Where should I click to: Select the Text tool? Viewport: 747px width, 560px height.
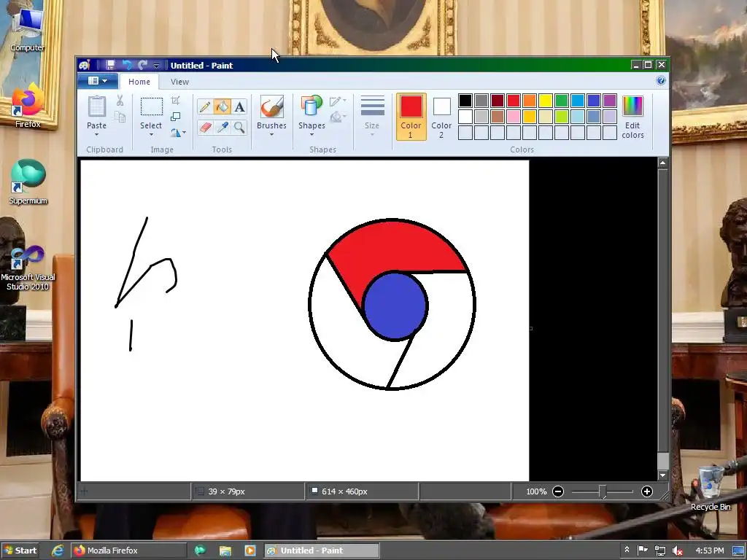(x=239, y=106)
